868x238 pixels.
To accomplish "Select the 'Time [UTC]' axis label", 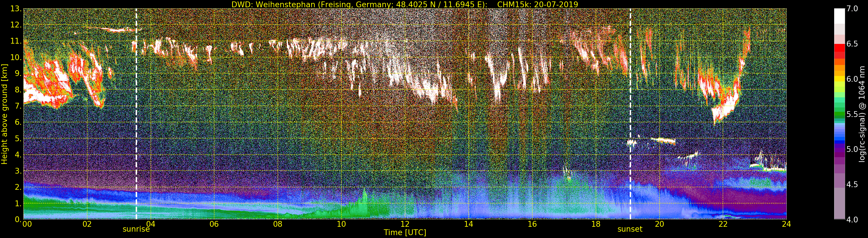I will point(405,232).
